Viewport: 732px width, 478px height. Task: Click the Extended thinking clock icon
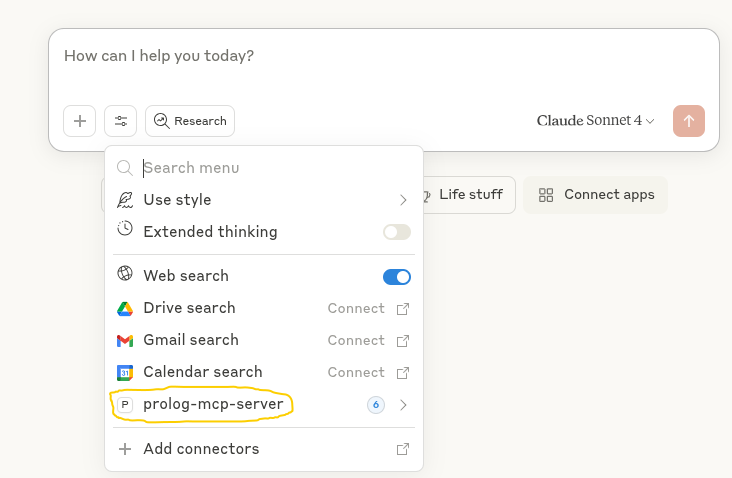[x=125, y=228]
